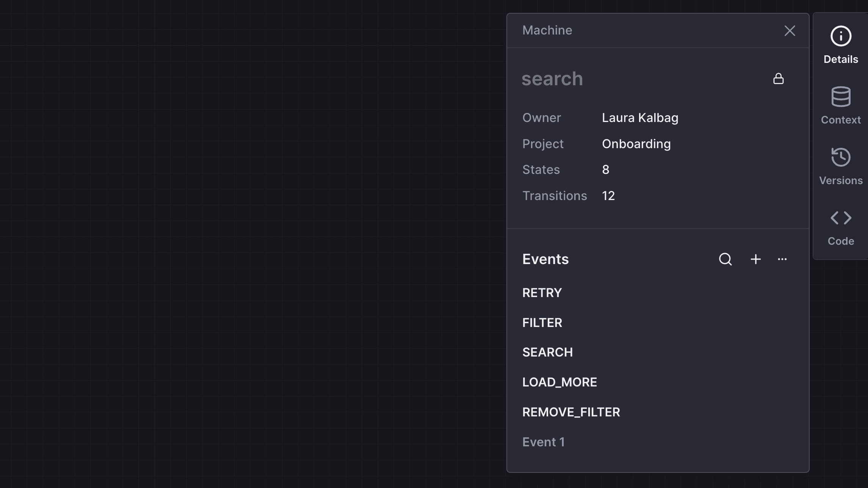
Task: Add a new event with the plus icon
Action: pyautogui.click(x=755, y=259)
